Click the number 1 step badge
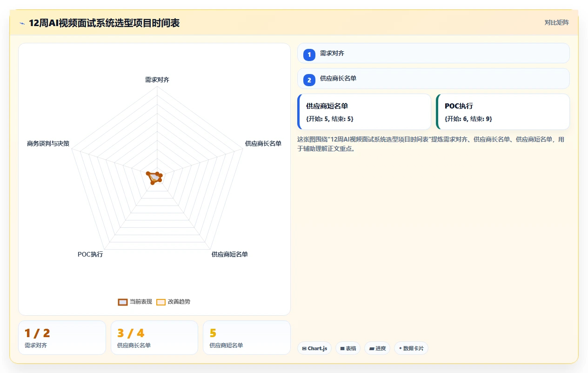Image resolution: width=588 pixels, height=373 pixels. click(x=309, y=54)
